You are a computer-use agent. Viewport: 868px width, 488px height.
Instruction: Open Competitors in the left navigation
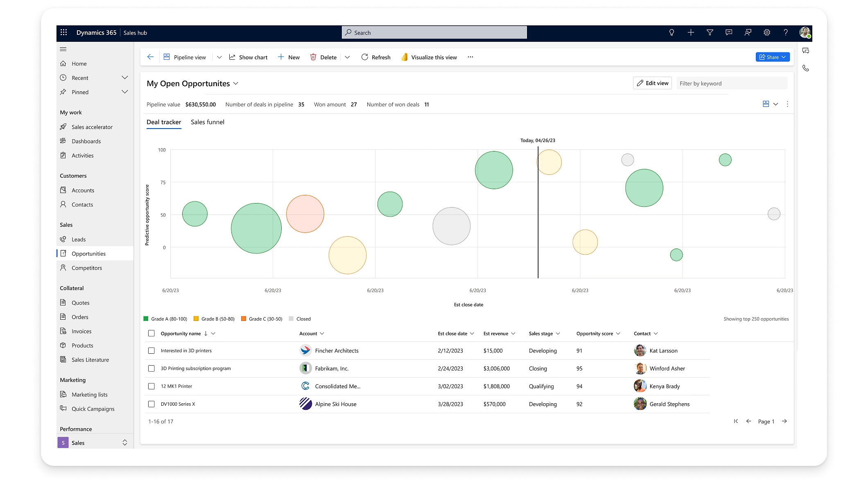87,268
